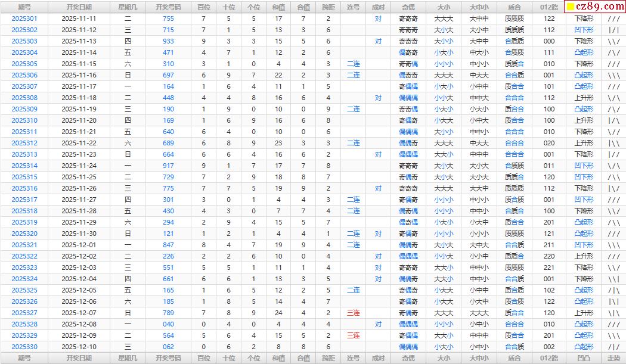Click the 开奖号码 top column header

169,7
